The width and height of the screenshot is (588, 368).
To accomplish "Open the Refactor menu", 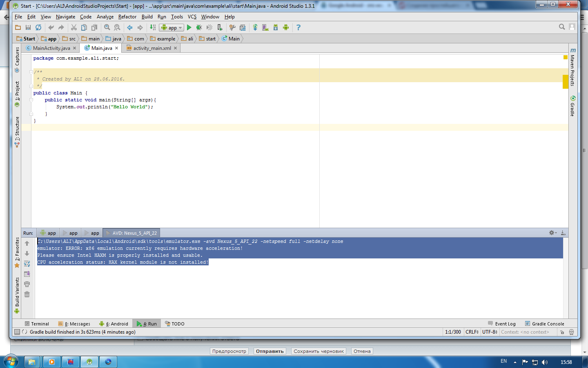I will tap(127, 17).
